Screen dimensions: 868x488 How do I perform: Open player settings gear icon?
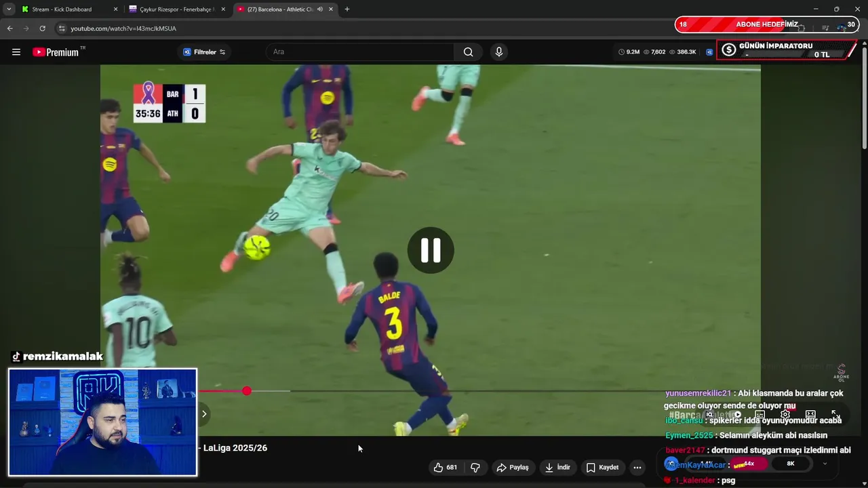tap(785, 414)
